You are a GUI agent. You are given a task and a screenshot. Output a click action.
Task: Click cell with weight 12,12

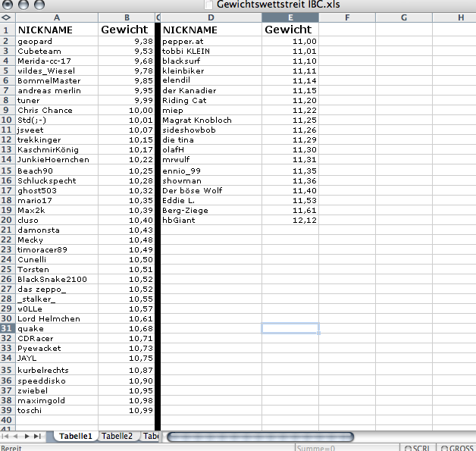(290, 220)
